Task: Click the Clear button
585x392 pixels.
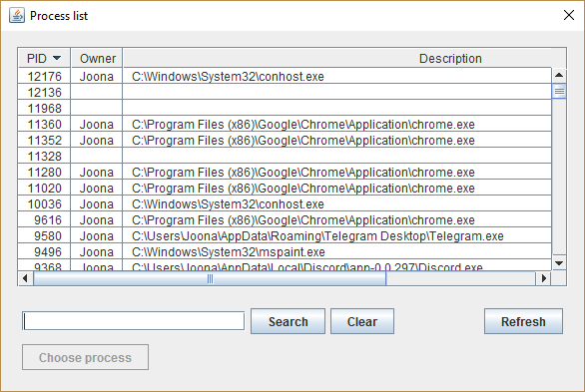Action: [x=362, y=321]
